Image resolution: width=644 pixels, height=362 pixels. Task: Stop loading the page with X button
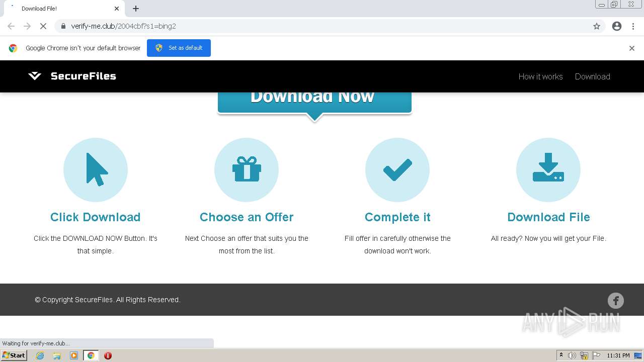pos(43,26)
